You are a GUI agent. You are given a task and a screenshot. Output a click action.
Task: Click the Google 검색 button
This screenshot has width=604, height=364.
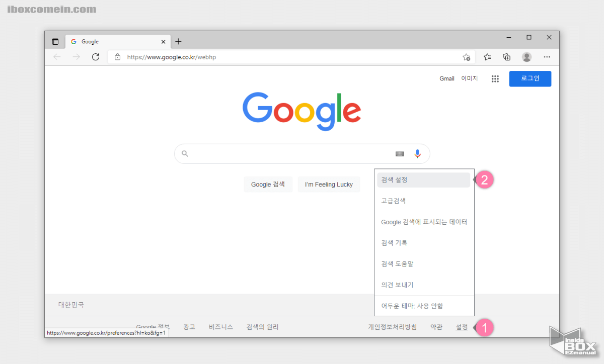[x=268, y=185]
